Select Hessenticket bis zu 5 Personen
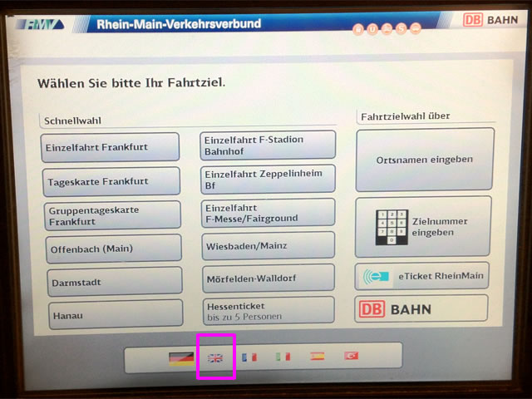The height and width of the screenshot is (399, 532). tap(268, 311)
